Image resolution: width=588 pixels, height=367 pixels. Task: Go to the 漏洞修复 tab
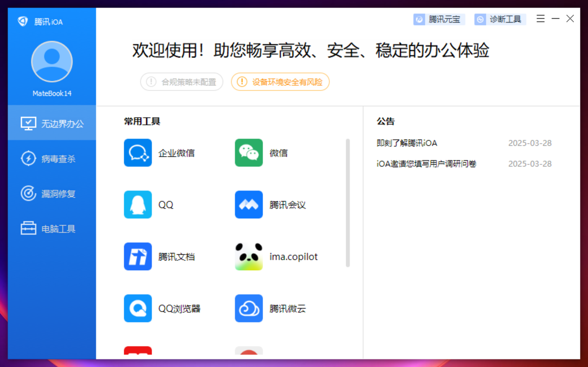(x=52, y=193)
